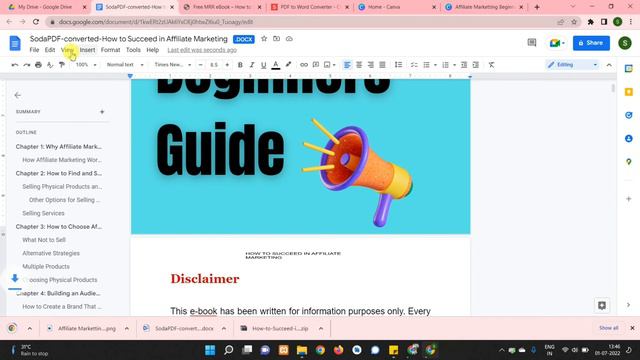Open the View menu
Viewport: 640px width, 360px height.
click(x=67, y=50)
